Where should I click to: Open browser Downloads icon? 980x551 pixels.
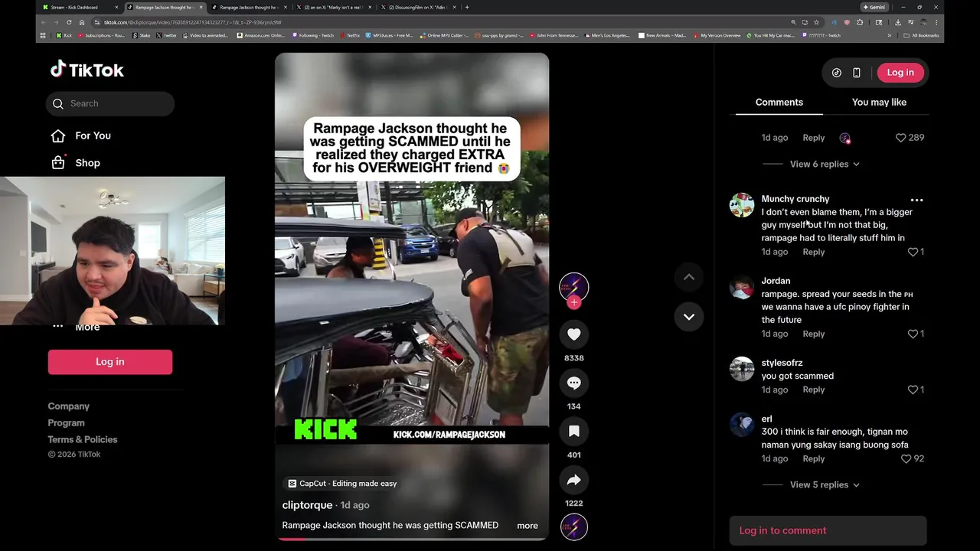pos(897,22)
